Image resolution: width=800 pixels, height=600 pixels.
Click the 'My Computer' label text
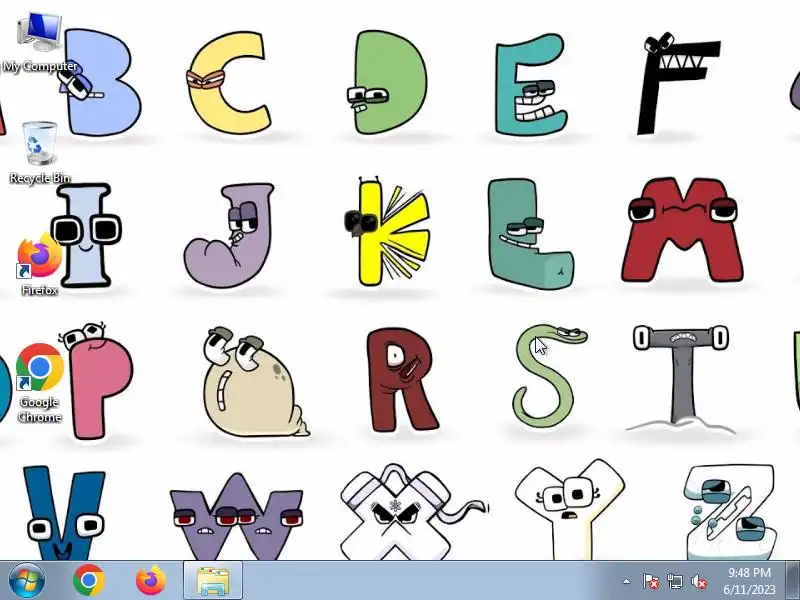(x=40, y=66)
